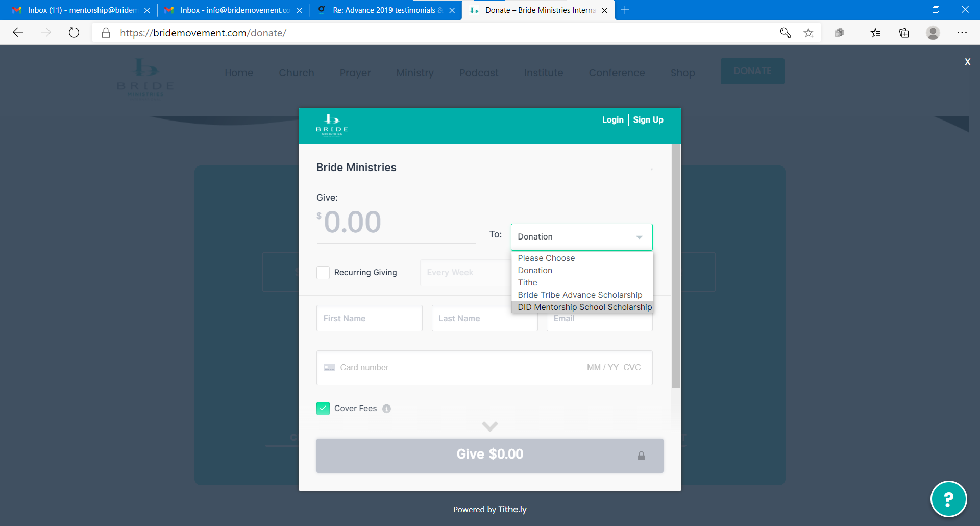Select Bride Tribe Advance Scholarship

pos(582,295)
